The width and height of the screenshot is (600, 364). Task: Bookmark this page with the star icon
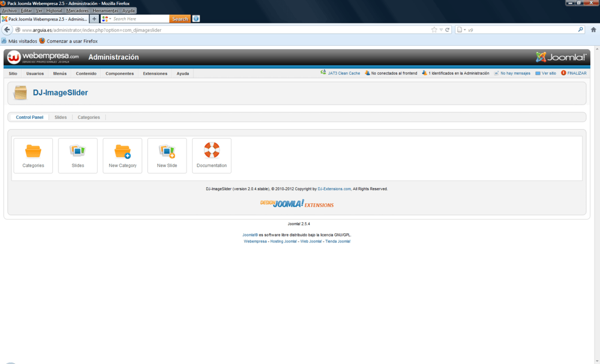tap(434, 30)
